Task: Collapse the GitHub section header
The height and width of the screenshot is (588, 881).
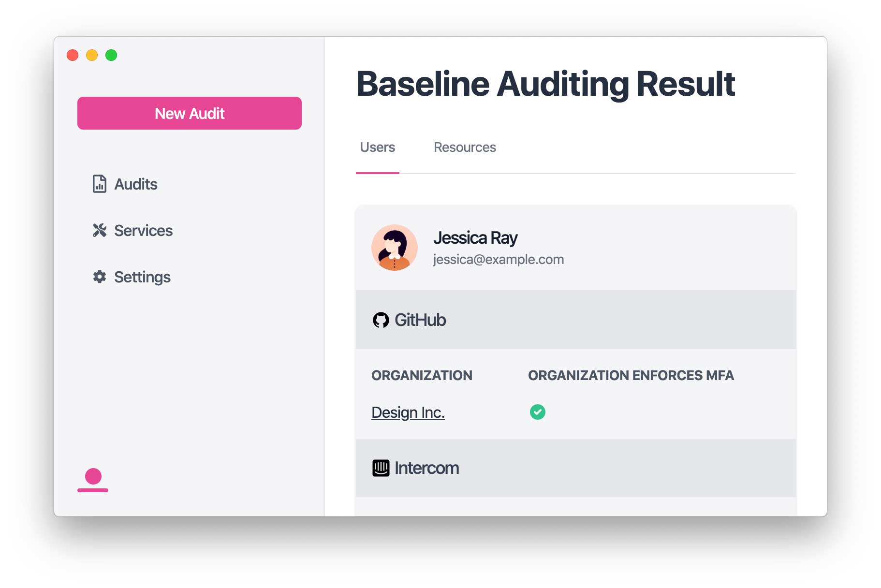Action: coord(576,320)
